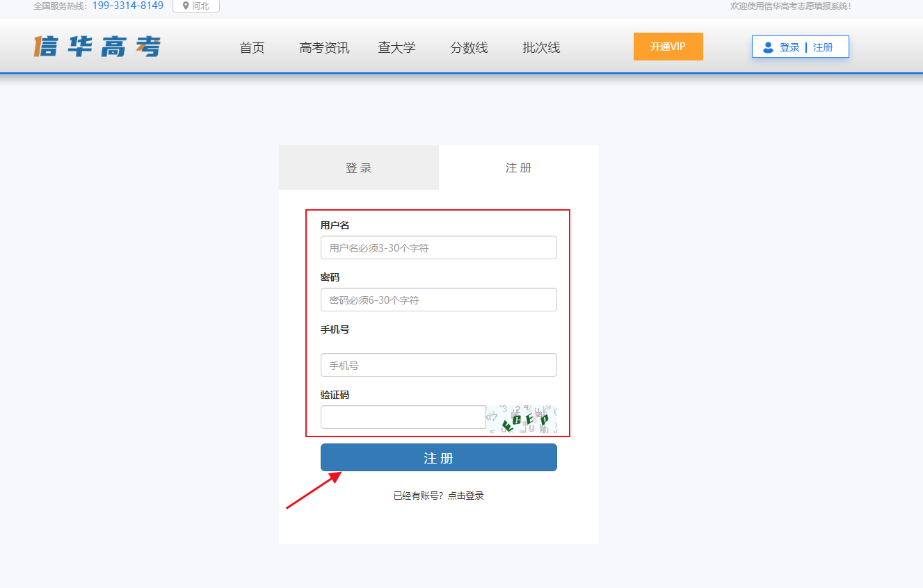
Task: Open the 河北 province selector
Action: click(x=196, y=6)
